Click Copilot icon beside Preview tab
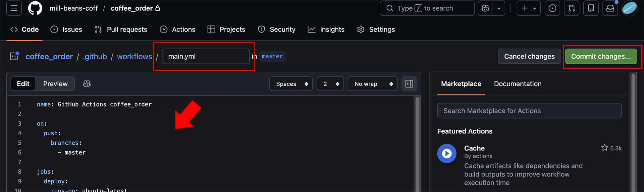644x192 pixels. (x=87, y=84)
